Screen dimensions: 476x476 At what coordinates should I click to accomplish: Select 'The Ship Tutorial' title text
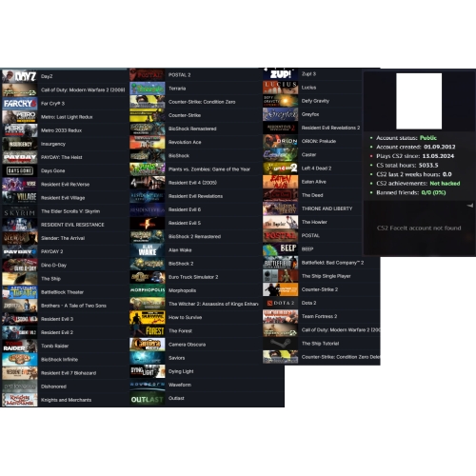pos(320,344)
